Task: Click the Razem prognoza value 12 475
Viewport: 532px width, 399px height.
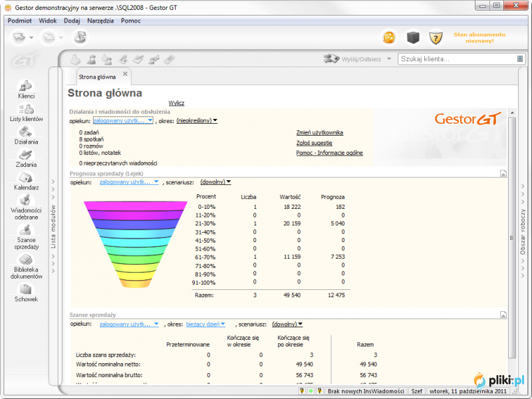Action: [x=336, y=295]
